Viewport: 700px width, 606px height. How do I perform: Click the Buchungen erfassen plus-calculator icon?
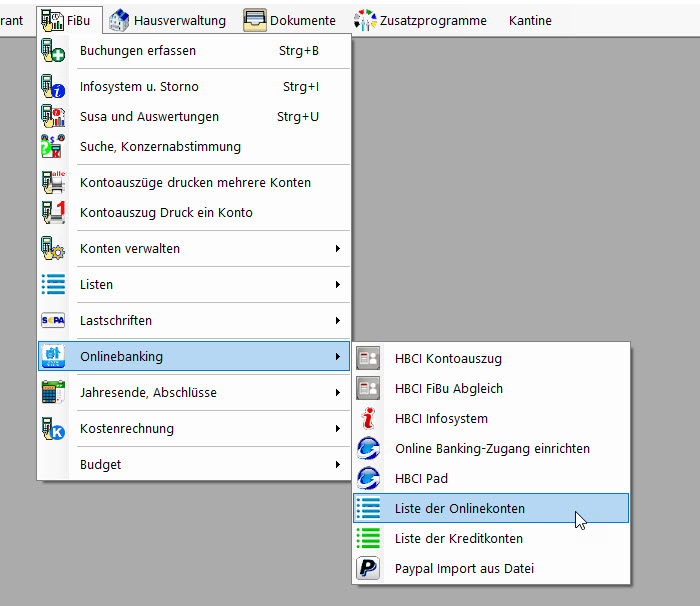tap(53, 50)
